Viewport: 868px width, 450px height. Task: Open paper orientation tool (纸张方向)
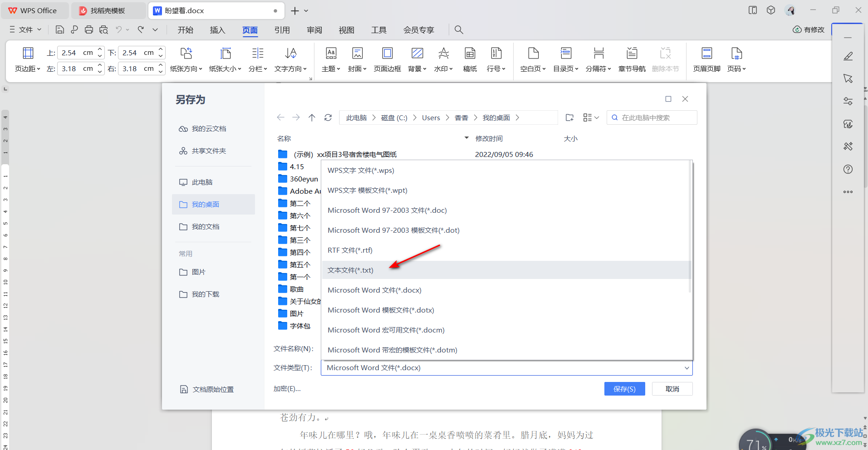186,59
